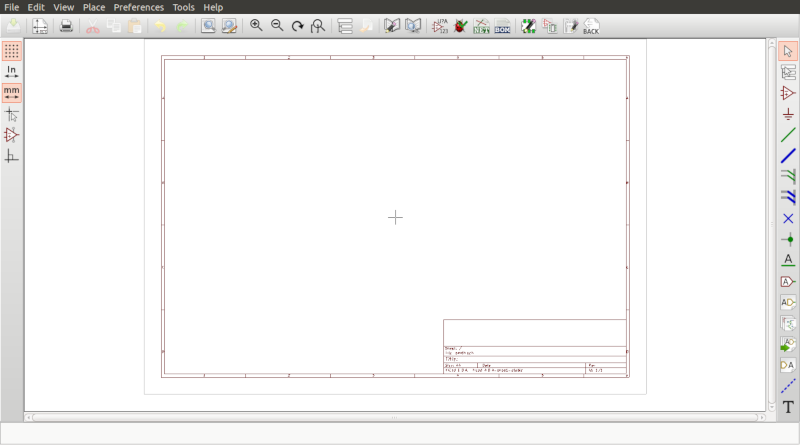Select green Place Wire tool
This screenshot has height=445, width=800.
point(788,135)
